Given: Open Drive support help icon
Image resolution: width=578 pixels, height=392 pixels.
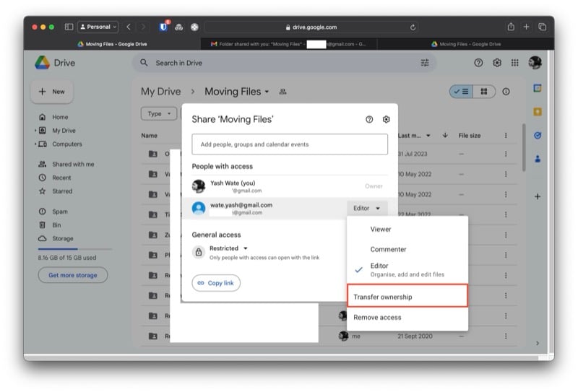Looking at the screenshot, I should click(x=478, y=63).
